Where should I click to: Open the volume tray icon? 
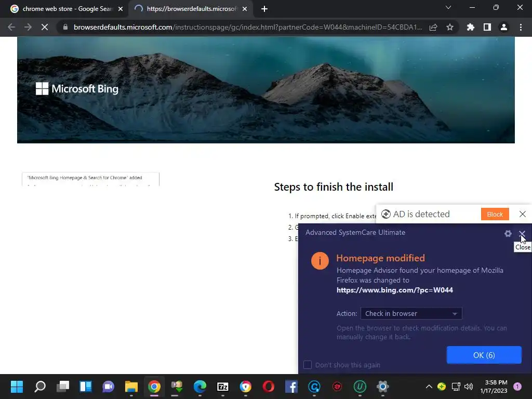pos(469,387)
